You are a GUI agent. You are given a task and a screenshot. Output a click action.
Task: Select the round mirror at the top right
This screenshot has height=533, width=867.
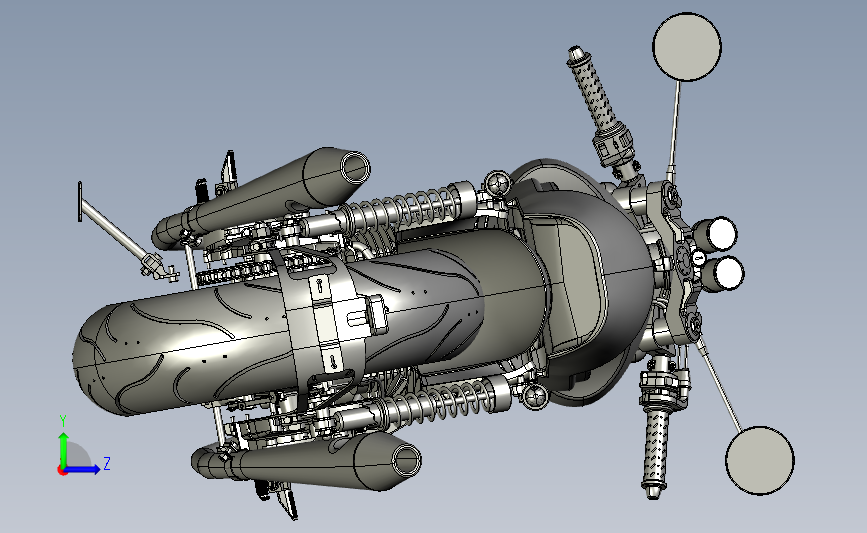click(687, 47)
